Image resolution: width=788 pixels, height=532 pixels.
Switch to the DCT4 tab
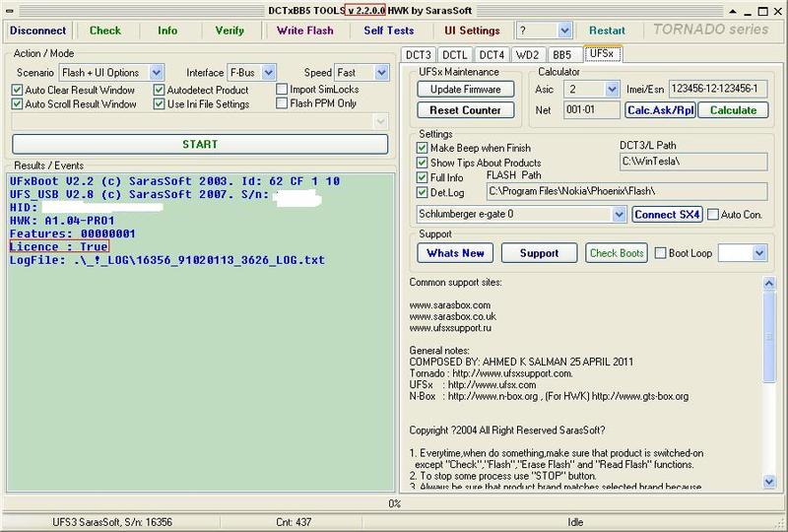coord(492,54)
